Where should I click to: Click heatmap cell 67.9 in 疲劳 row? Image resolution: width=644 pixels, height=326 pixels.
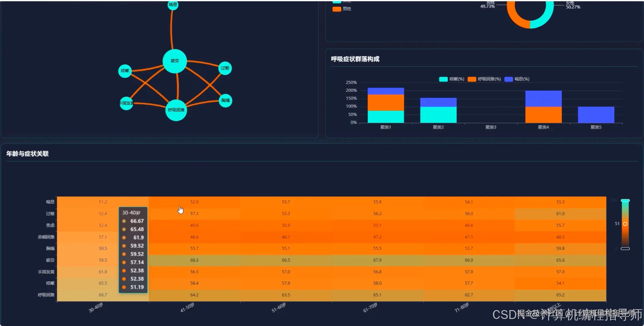tap(377, 260)
